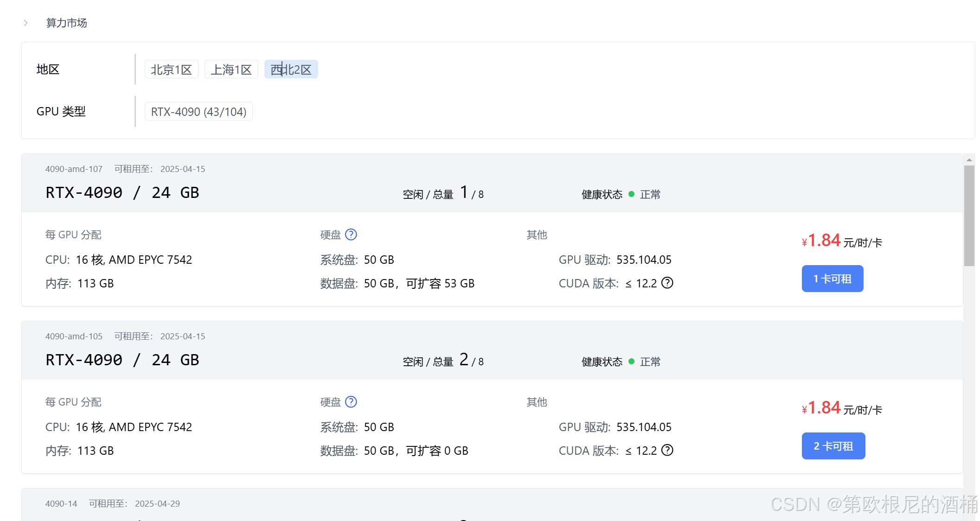980x521 pixels.
Task: Click the machine name 4090-amd-107
Action: point(74,169)
